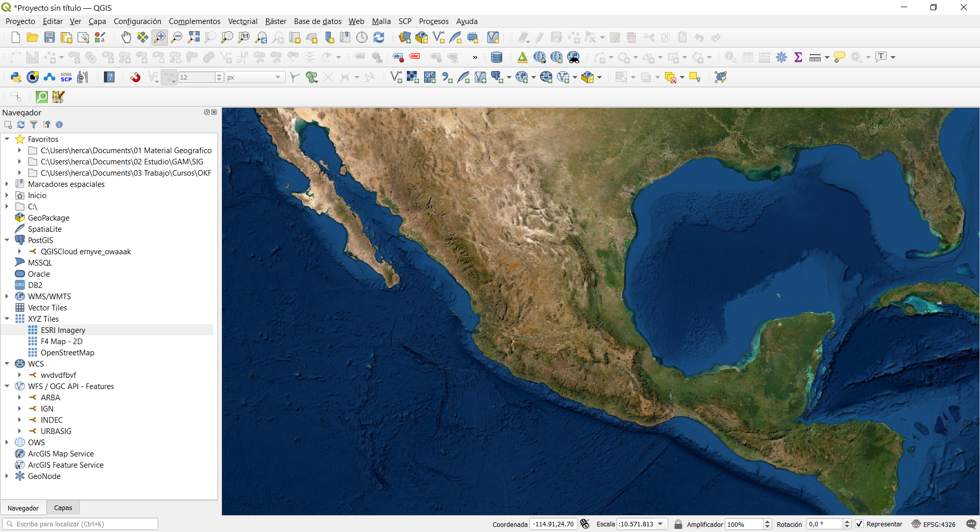Expand the hidden toolbar items chevron
Viewport: 980px width, 532px height.
pos(475,57)
